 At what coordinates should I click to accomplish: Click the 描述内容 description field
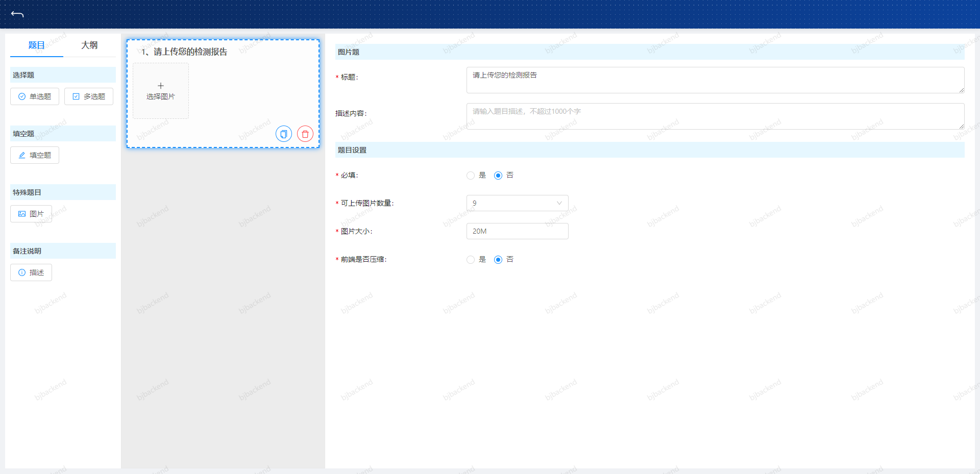pos(715,116)
